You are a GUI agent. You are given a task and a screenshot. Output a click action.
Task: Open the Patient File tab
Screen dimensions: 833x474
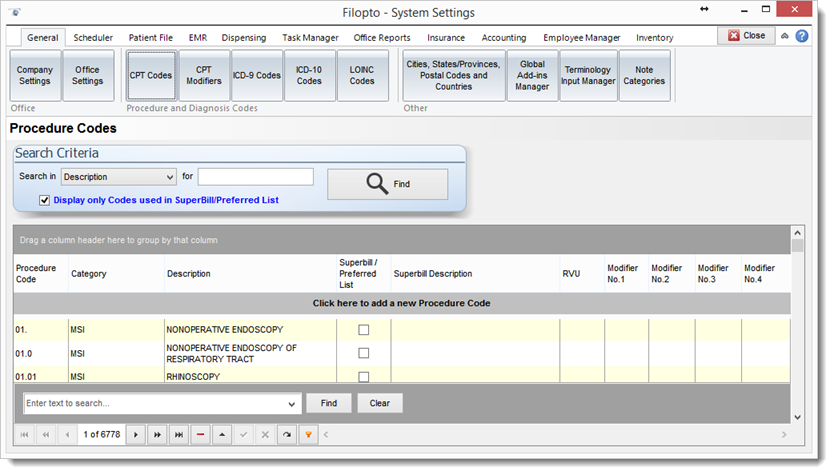tap(150, 38)
